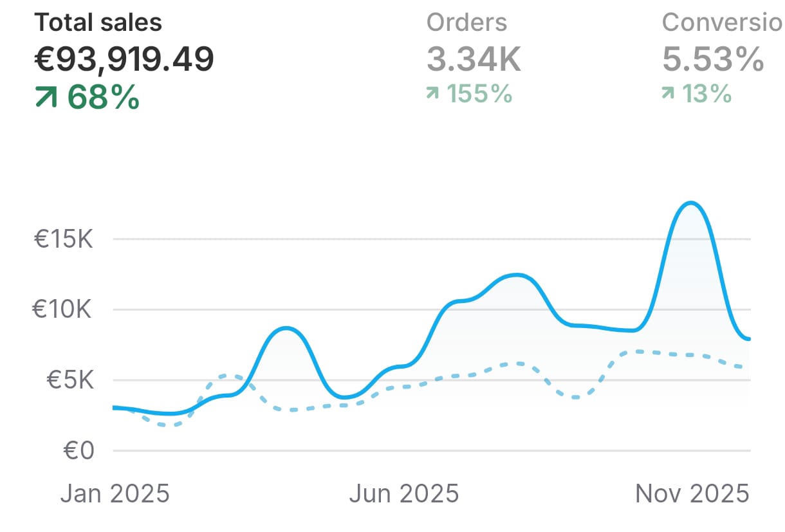Click the green up arrow beside 68%
This screenshot has height=532, width=785.
pyautogui.click(x=46, y=96)
